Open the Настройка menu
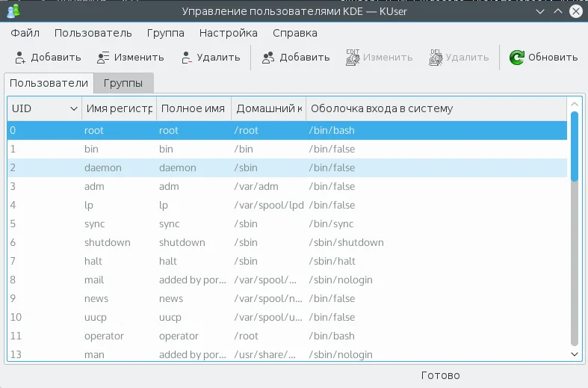Viewport: 588px width, 388px height. point(228,33)
